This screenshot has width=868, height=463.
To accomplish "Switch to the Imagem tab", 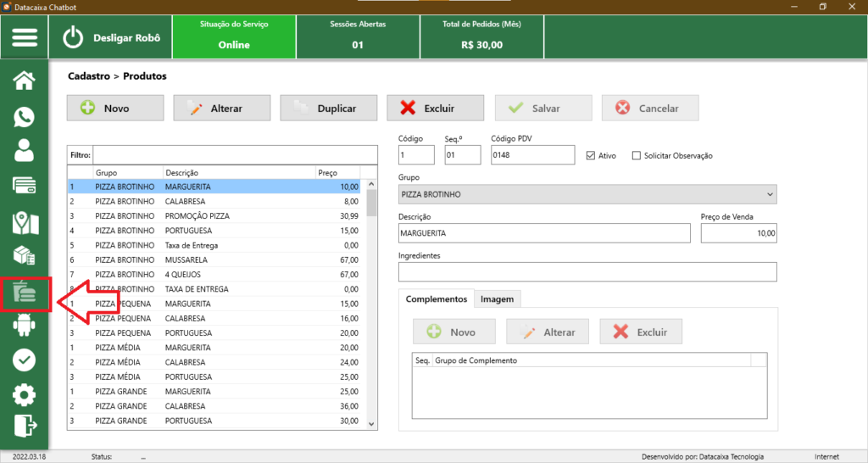I will [498, 298].
